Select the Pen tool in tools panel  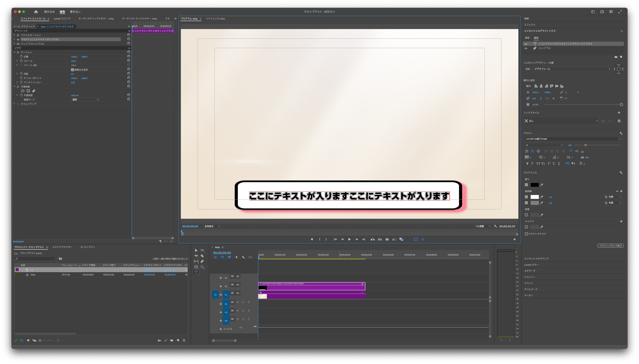[202, 261]
